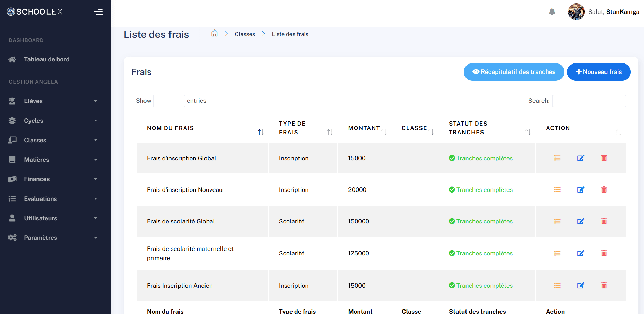Open Classes breadcrumb link

click(x=245, y=34)
